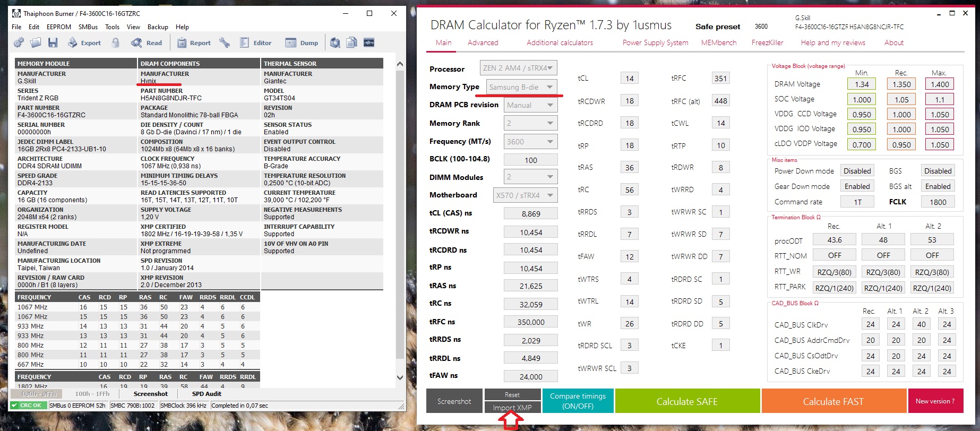Click Calculate SAFE button
This screenshot has height=431, width=980.
(x=687, y=401)
